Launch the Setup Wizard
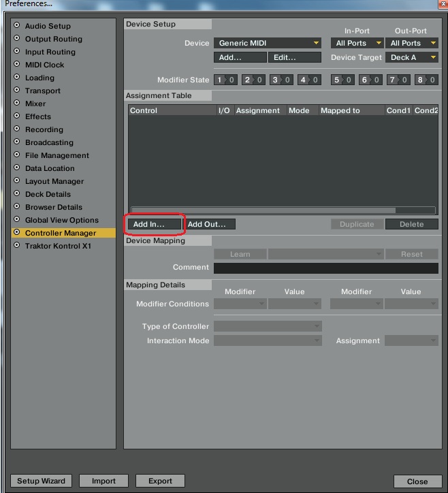This screenshot has width=448, height=493. coord(41,481)
